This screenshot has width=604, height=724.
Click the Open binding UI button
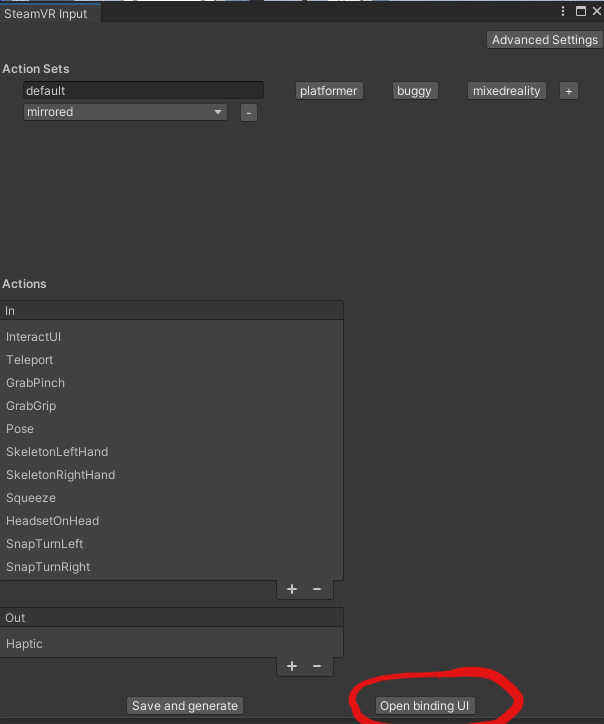(x=424, y=706)
